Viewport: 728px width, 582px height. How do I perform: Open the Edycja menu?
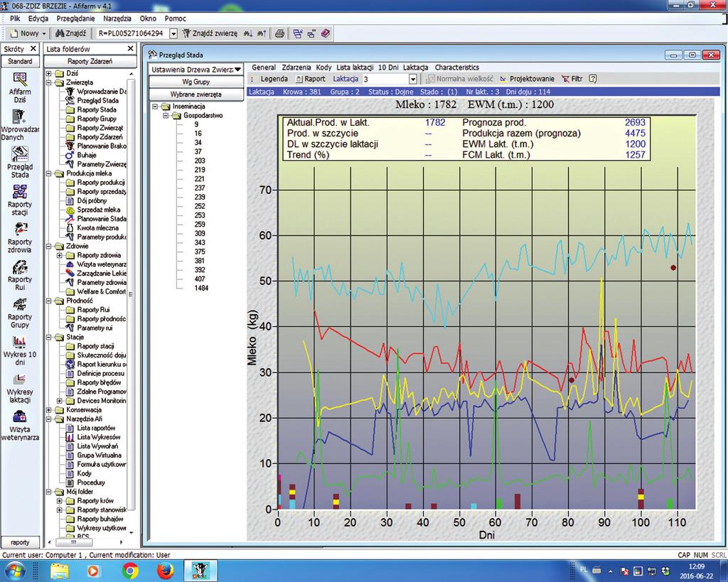38,18
